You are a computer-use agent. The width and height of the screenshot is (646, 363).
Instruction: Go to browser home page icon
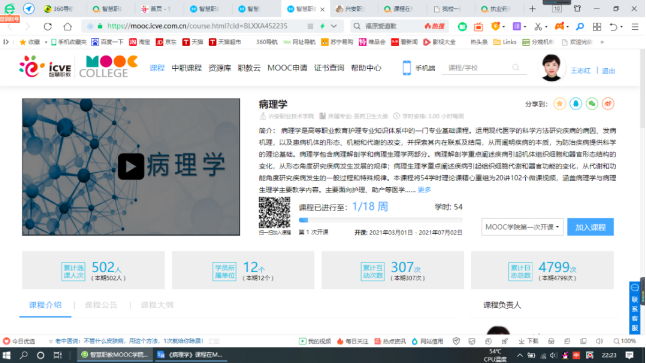68,26
